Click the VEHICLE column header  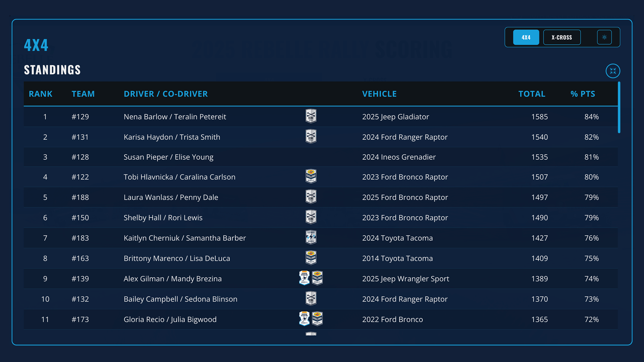379,94
